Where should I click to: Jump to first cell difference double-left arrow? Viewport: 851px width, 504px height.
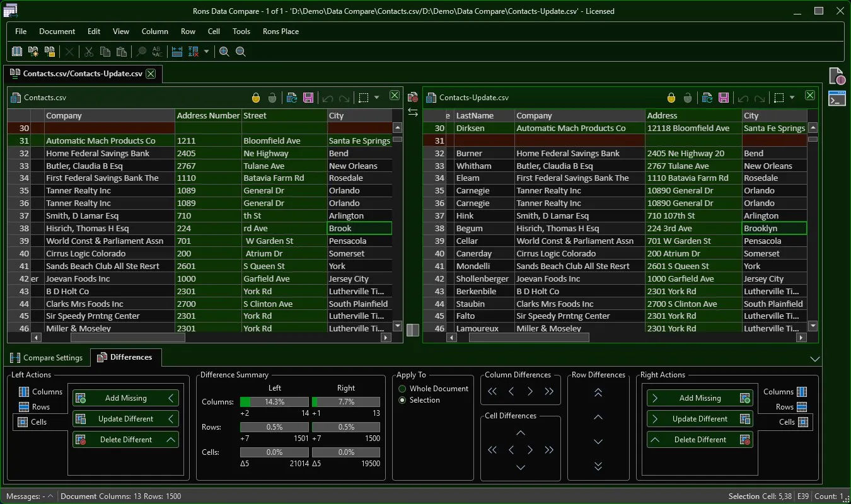[492, 450]
